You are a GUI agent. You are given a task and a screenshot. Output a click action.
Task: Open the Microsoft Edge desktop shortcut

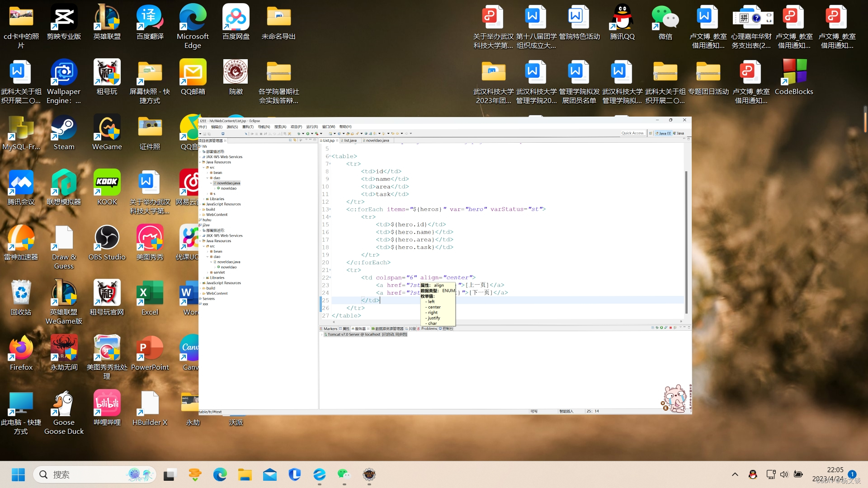pos(193,26)
